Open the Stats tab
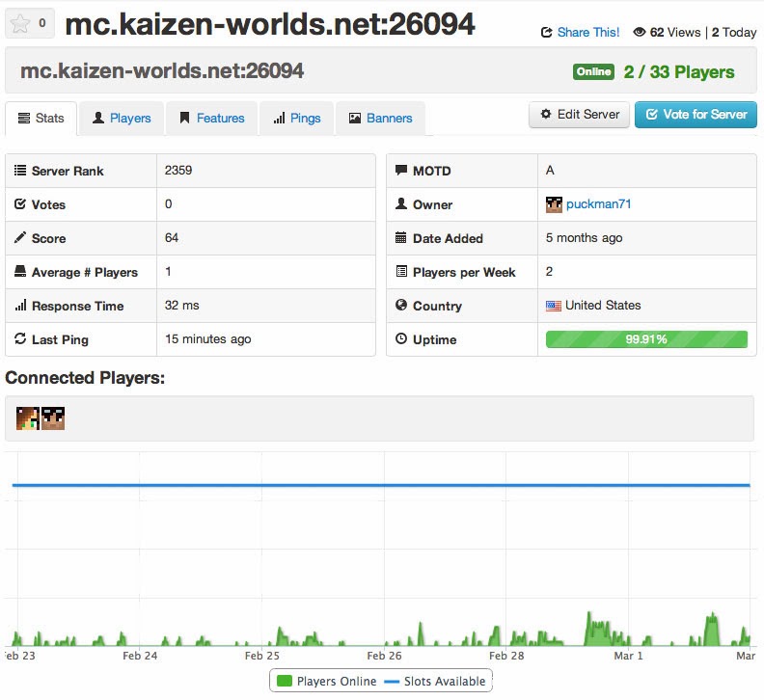 point(41,119)
